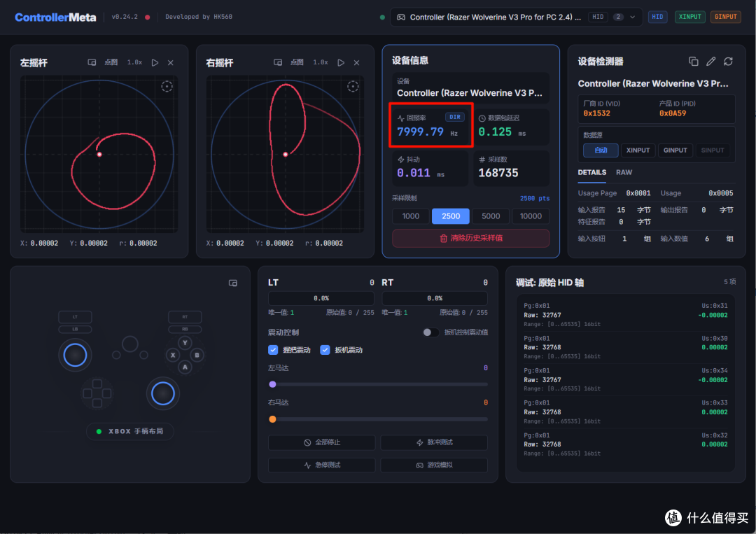Click the left analog stick on the controller diagram
The image size is (756, 534).
point(75,356)
